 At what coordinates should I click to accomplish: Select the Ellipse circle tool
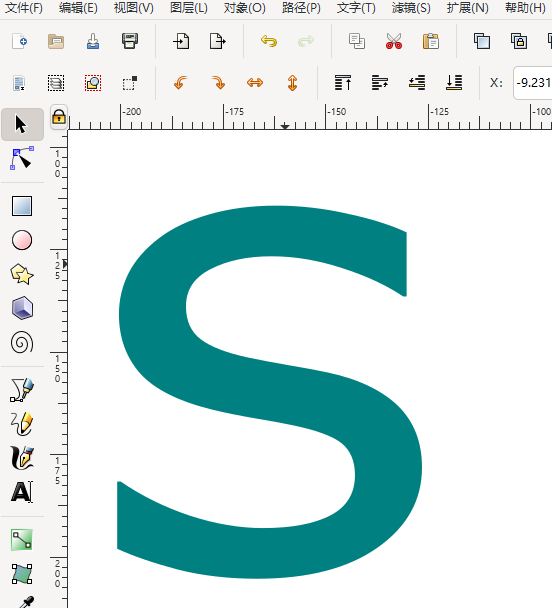point(22,240)
